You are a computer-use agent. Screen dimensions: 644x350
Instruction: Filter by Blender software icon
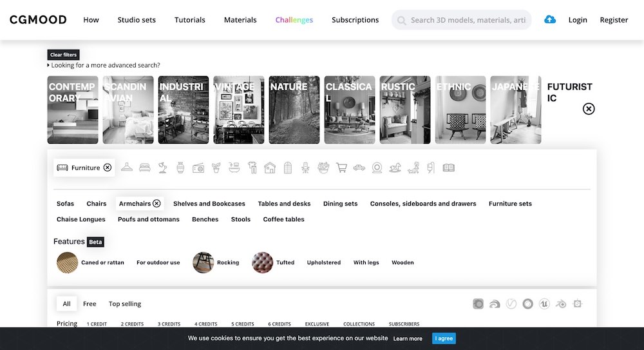(x=561, y=304)
